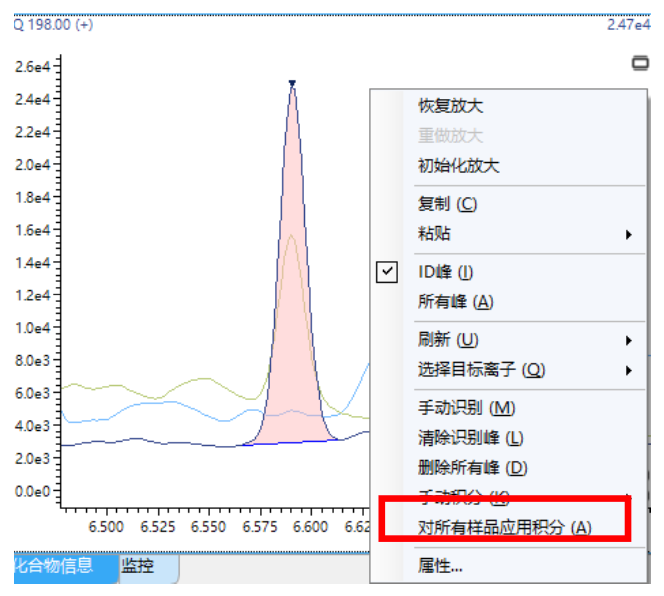This screenshot has width=664, height=596.
Task: Click 复制 in context menu
Action: pos(447,204)
